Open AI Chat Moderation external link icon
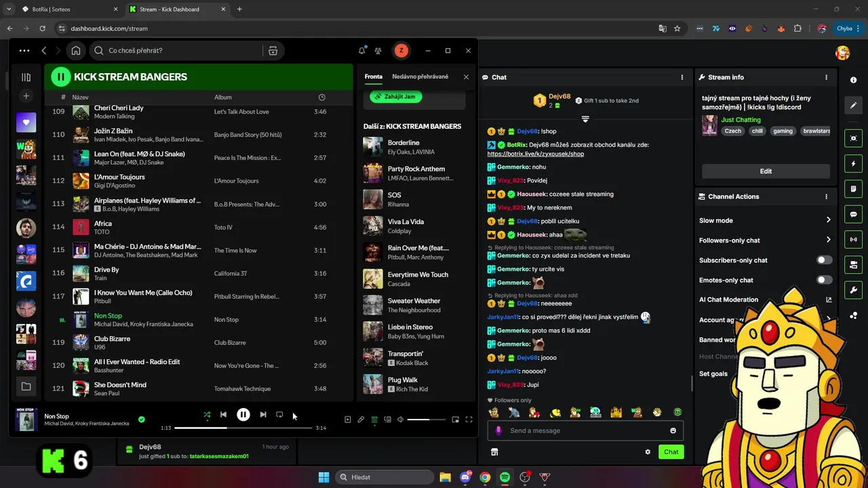Viewport: 868px width, 488px height. coord(828,300)
